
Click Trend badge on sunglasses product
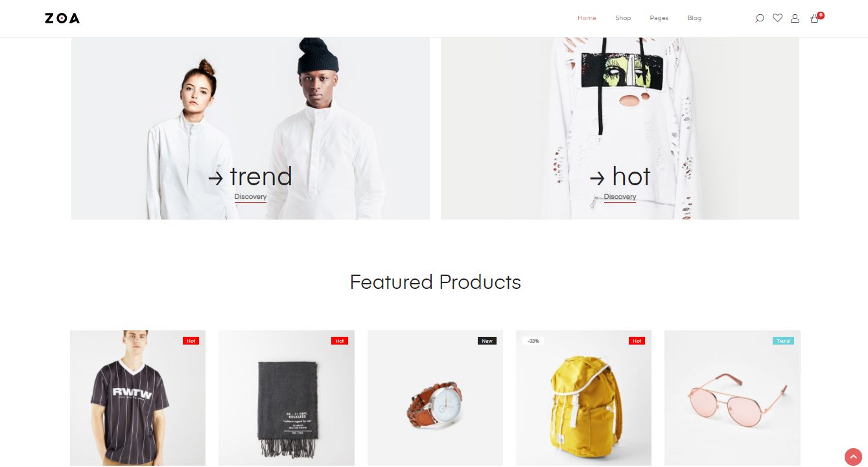click(783, 341)
